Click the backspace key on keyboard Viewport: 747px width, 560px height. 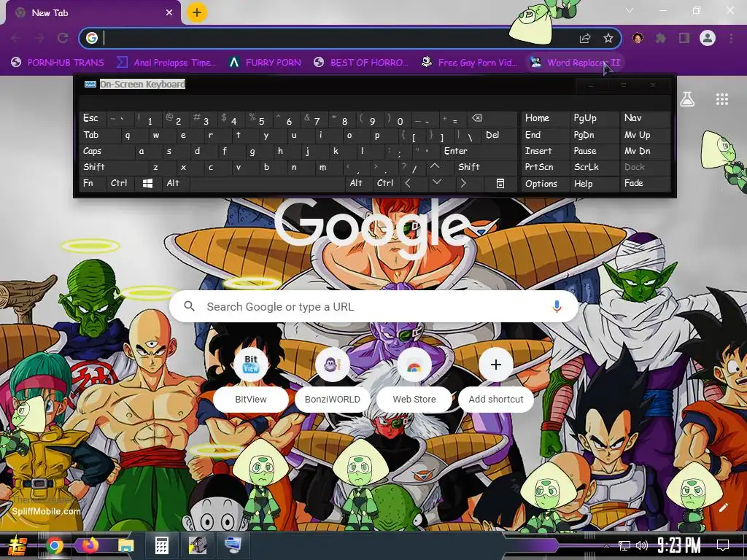pyautogui.click(x=492, y=118)
